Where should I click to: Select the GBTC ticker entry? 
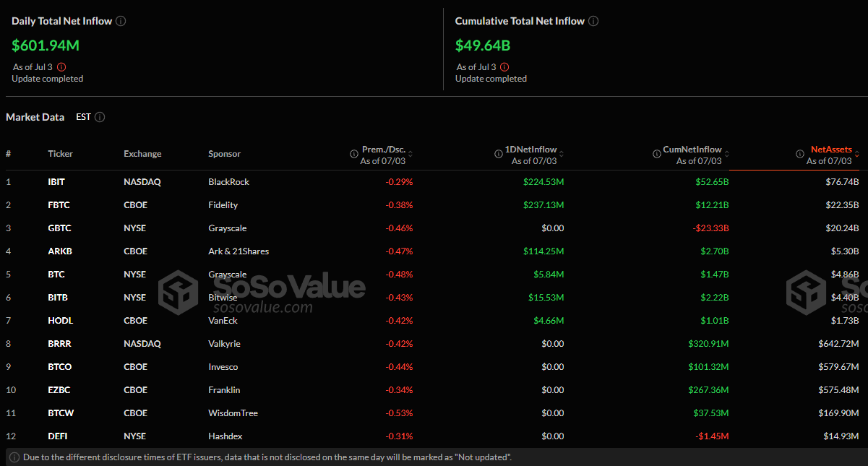[61, 228]
